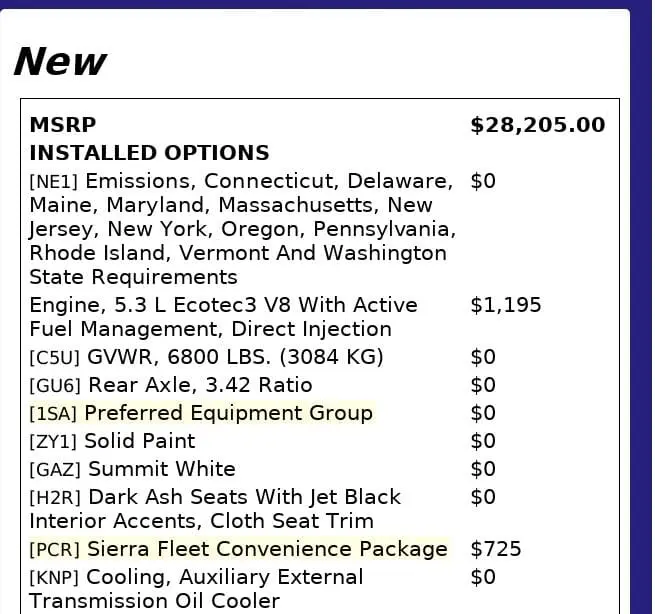Select the [NE1] option code
The image size is (655, 614).
(54, 182)
